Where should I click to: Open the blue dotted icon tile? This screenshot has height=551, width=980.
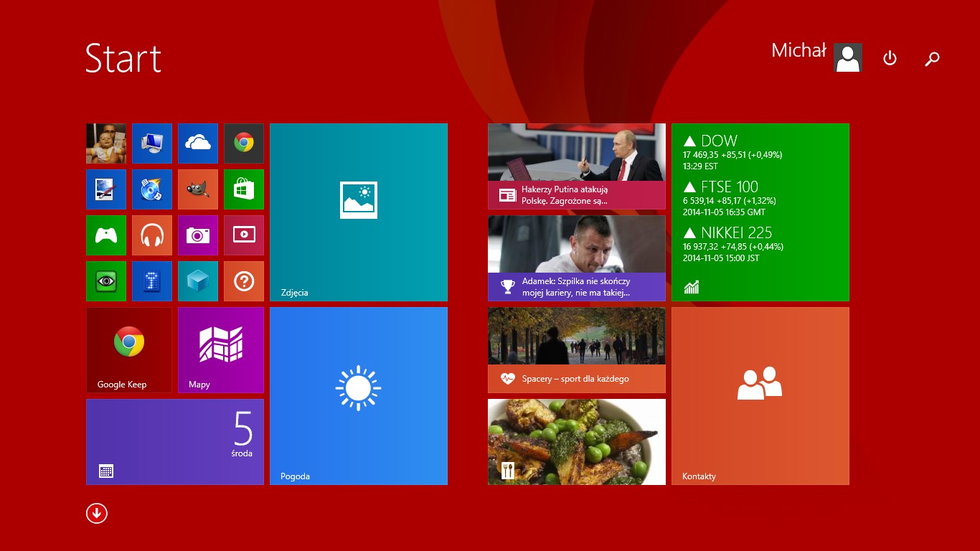click(152, 281)
